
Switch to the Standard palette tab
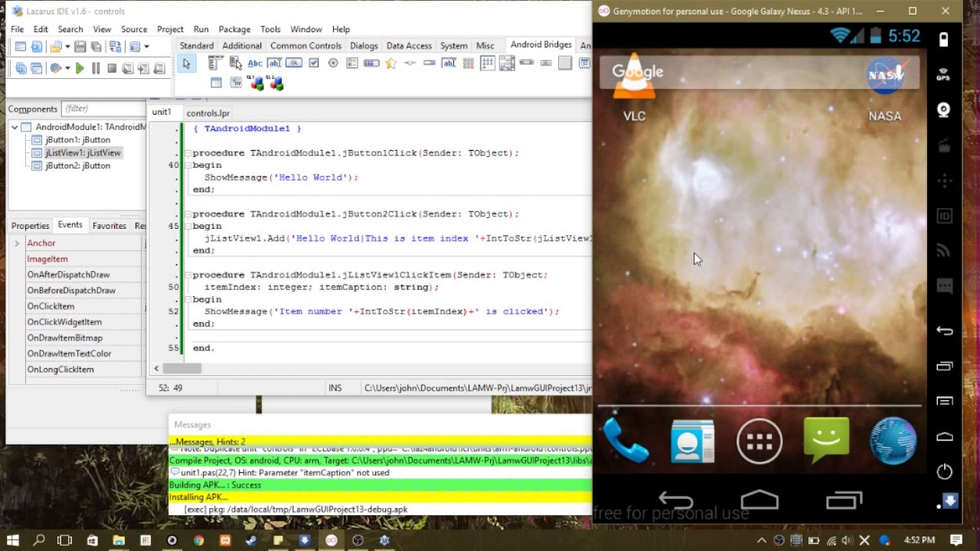(197, 46)
